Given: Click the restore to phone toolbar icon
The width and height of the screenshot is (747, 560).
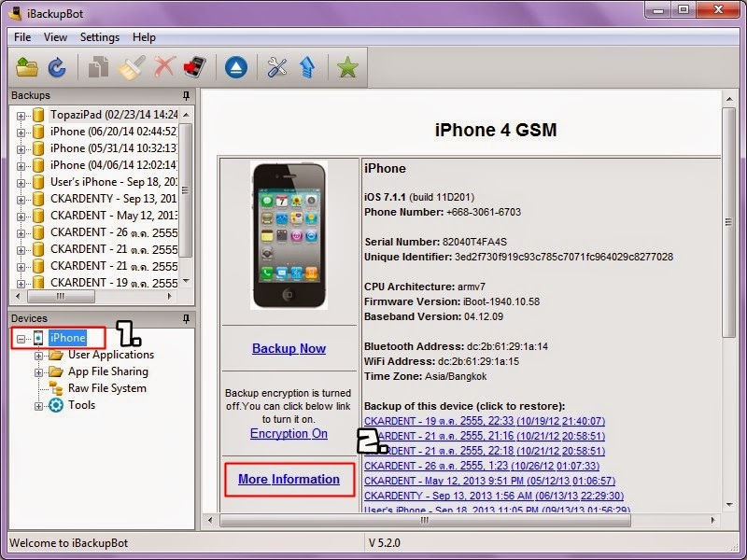Looking at the screenshot, I should (x=195, y=66).
